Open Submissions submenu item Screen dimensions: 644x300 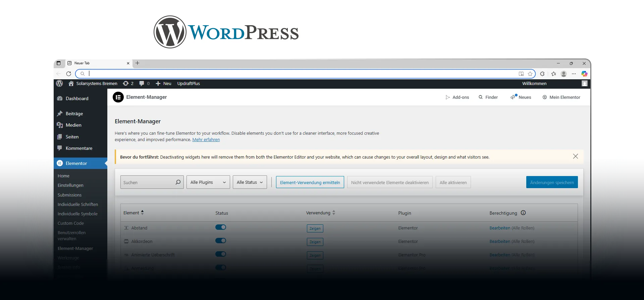click(69, 195)
